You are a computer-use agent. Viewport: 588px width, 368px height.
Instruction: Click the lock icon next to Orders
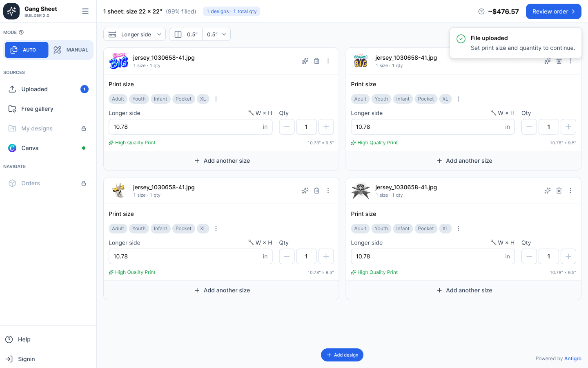point(84,183)
